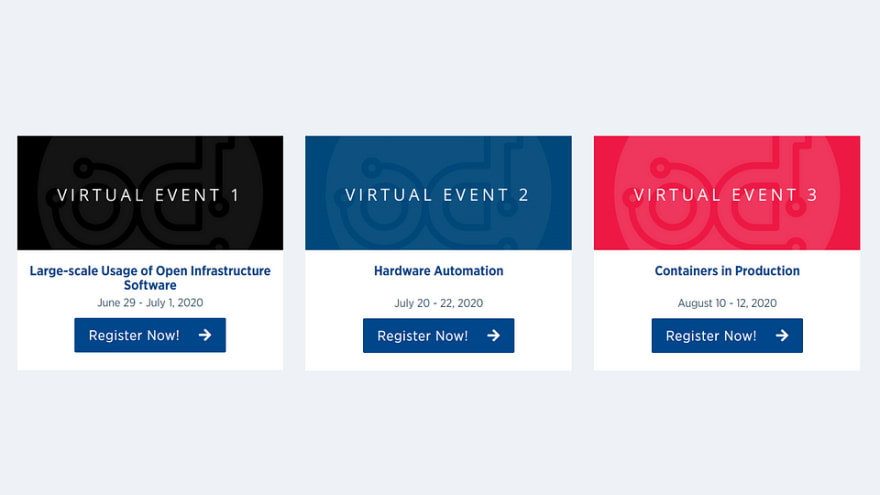
Task: Click the 'August 10 - 12, 2020' date
Action: [x=727, y=303]
